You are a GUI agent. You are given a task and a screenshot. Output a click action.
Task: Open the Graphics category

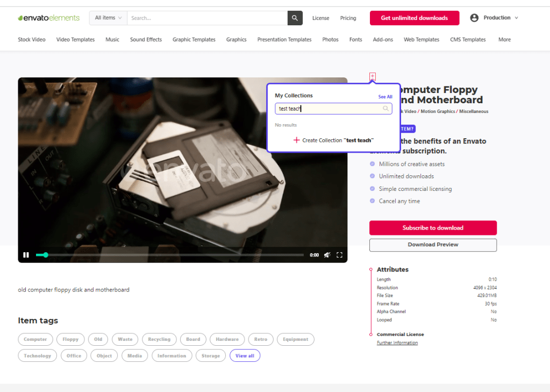pyautogui.click(x=237, y=40)
